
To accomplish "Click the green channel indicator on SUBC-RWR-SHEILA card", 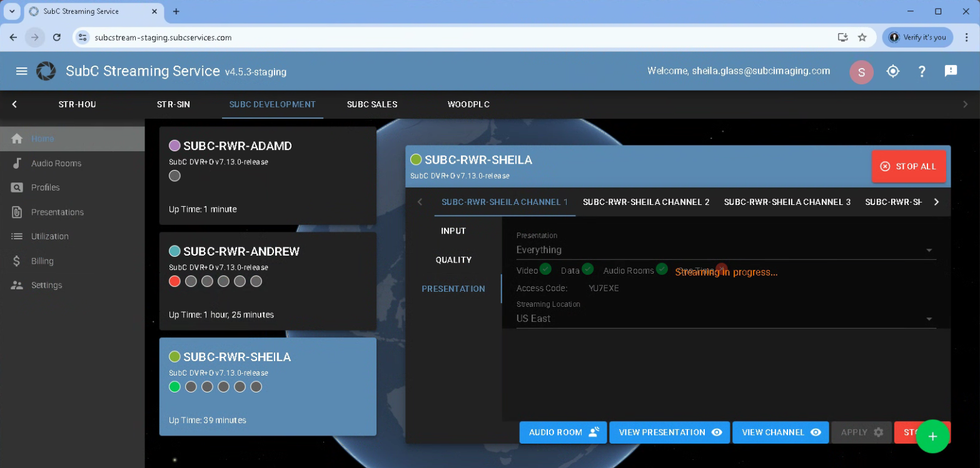I will pyautogui.click(x=175, y=387).
